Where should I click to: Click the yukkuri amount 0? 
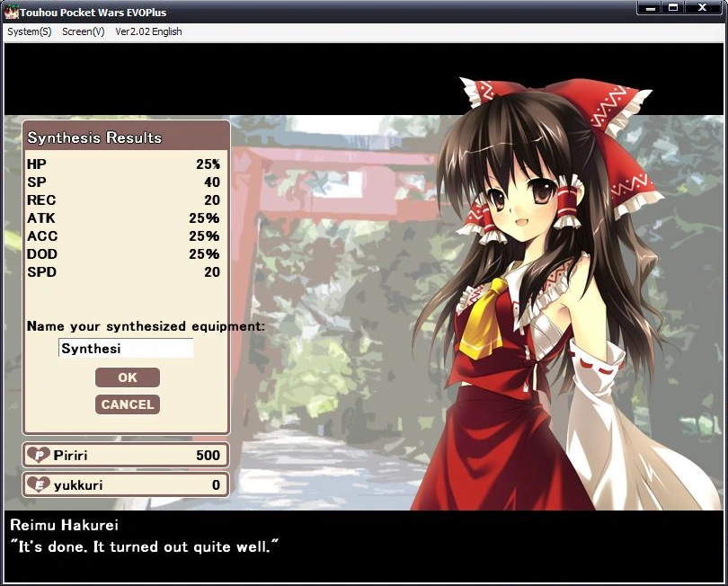point(216,485)
